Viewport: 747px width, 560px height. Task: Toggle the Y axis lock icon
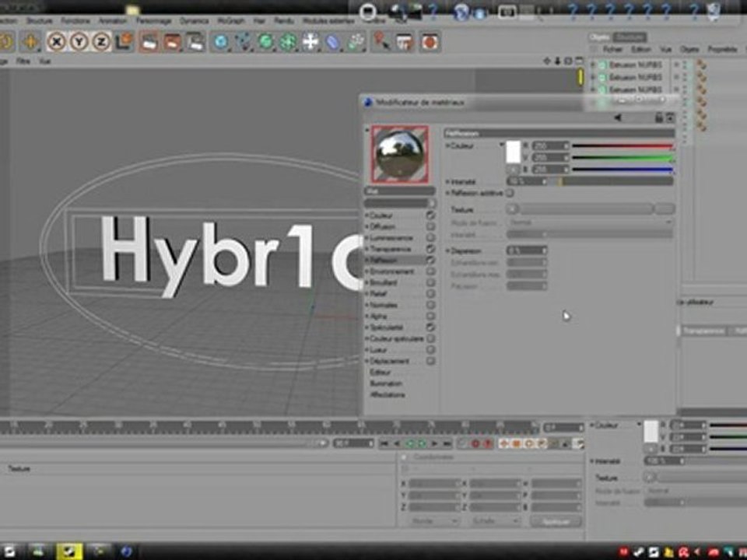79,42
